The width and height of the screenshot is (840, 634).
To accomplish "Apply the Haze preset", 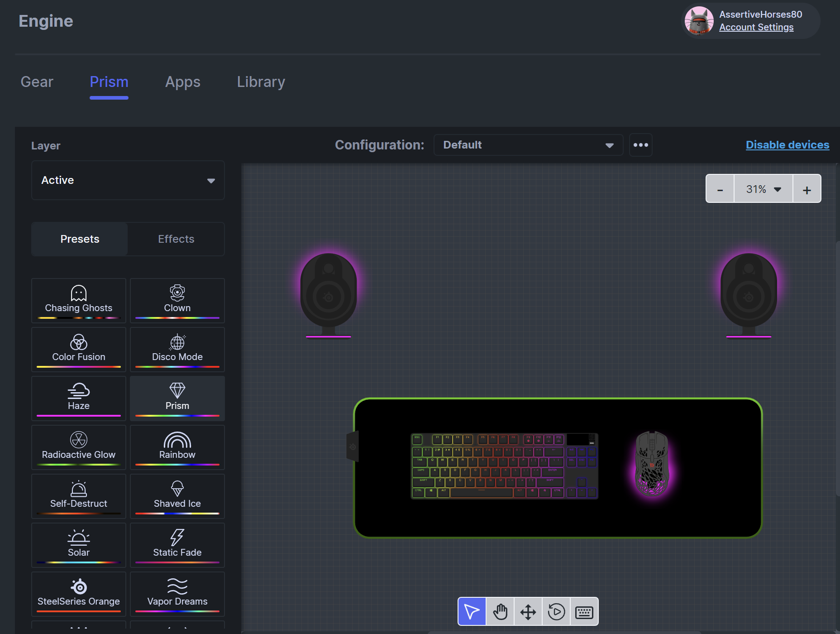I will (x=79, y=399).
